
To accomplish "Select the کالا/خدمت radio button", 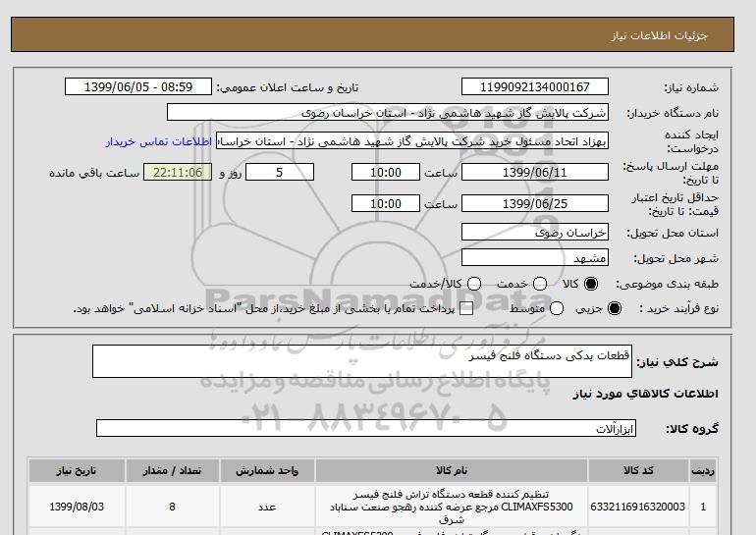I will (474, 284).
